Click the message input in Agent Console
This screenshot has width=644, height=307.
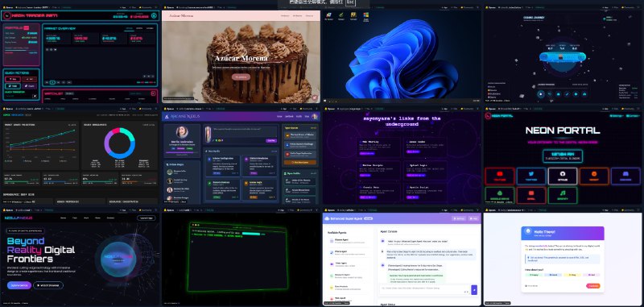pyautogui.click(x=425, y=290)
